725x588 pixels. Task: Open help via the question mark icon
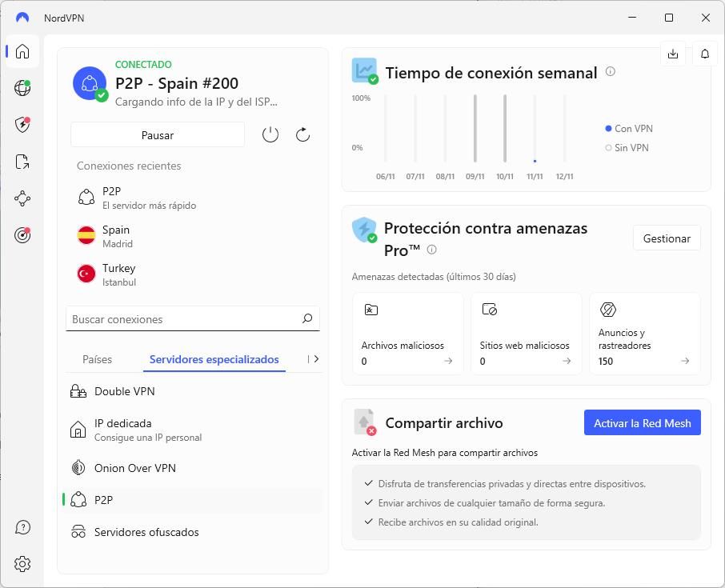click(22, 527)
